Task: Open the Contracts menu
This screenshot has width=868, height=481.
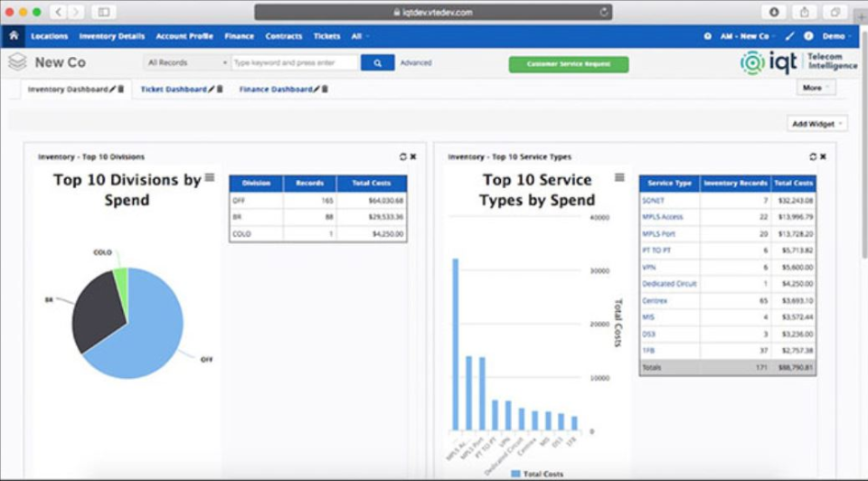Action: click(x=283, y=36)
